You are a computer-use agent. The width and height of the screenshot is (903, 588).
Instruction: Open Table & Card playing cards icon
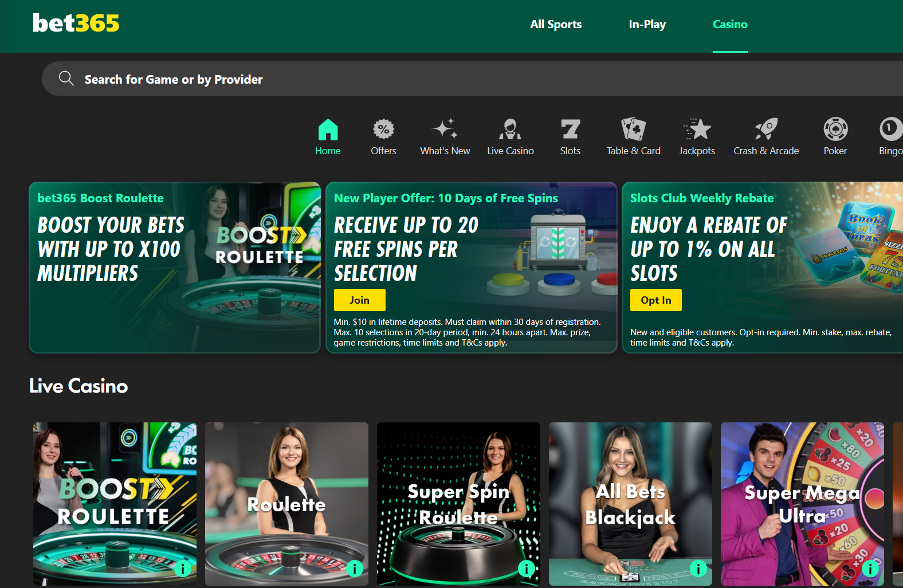(633, 130)
